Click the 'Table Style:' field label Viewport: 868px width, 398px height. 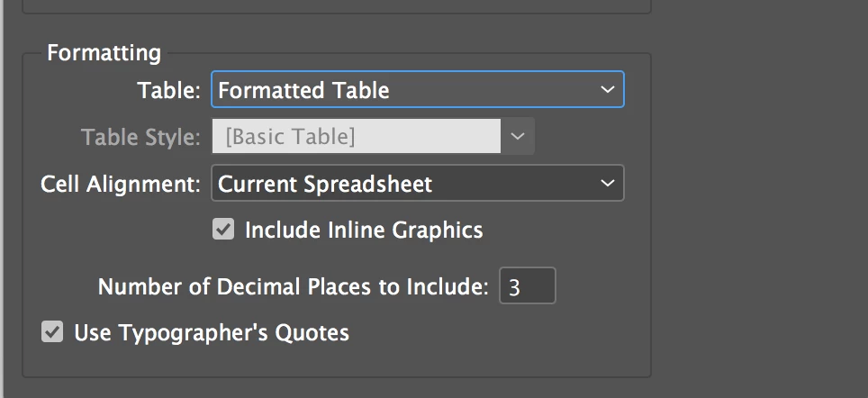point(140,137)
